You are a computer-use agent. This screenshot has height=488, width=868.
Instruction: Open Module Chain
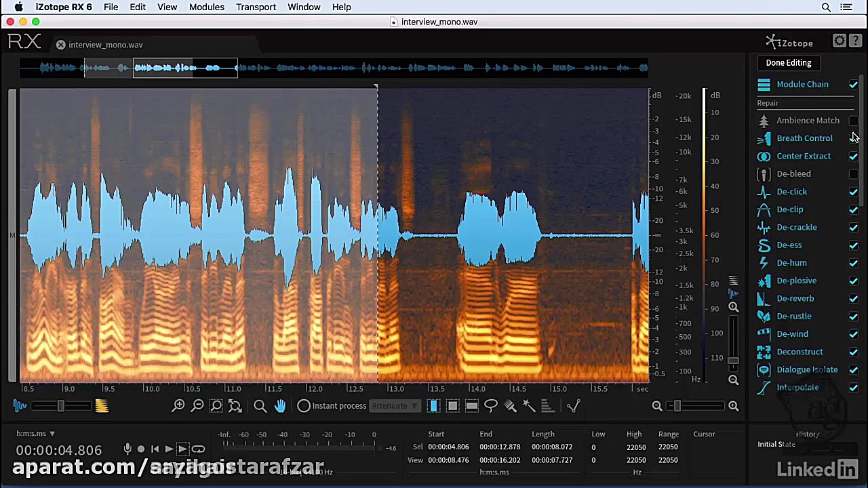tap(802, 84)
